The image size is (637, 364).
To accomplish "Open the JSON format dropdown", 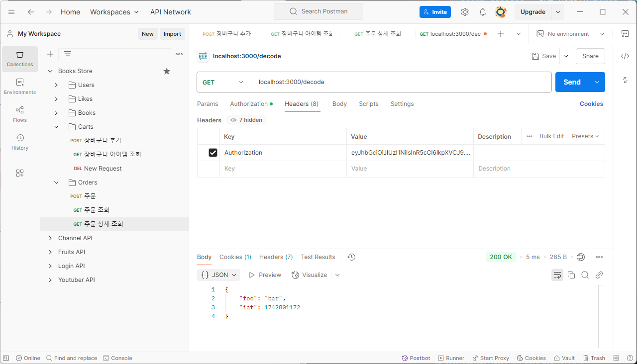I will [218, 275].
